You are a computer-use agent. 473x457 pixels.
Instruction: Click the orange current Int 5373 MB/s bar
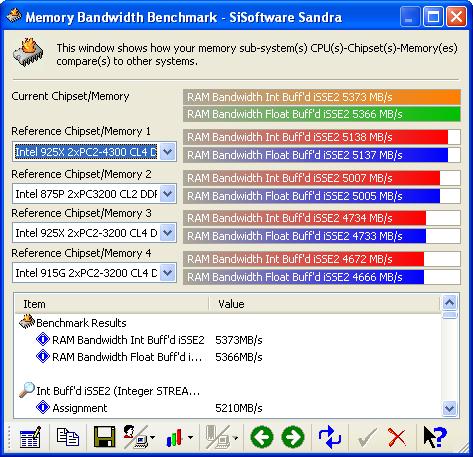click(x=322, y=97)
